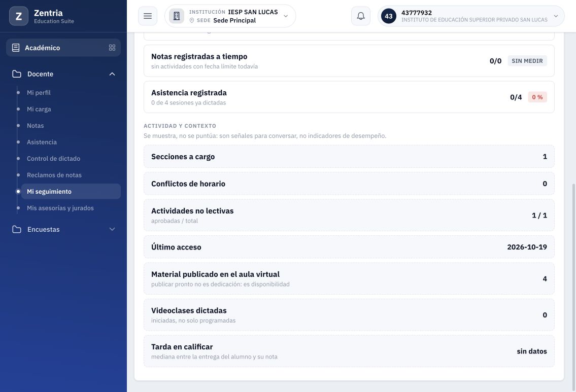Collapse the Docente section chevron
Screen dimensions: 576x392
coord(112,74)
